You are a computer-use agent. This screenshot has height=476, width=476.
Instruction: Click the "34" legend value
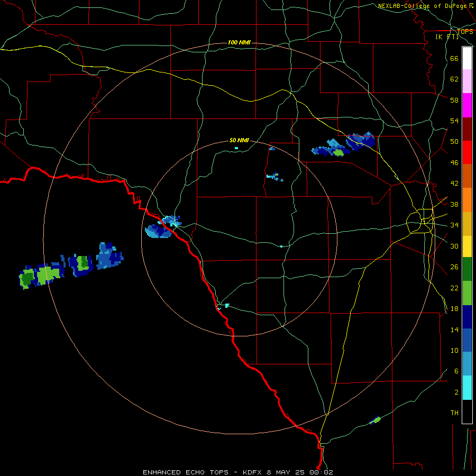[x=454, y=225]
